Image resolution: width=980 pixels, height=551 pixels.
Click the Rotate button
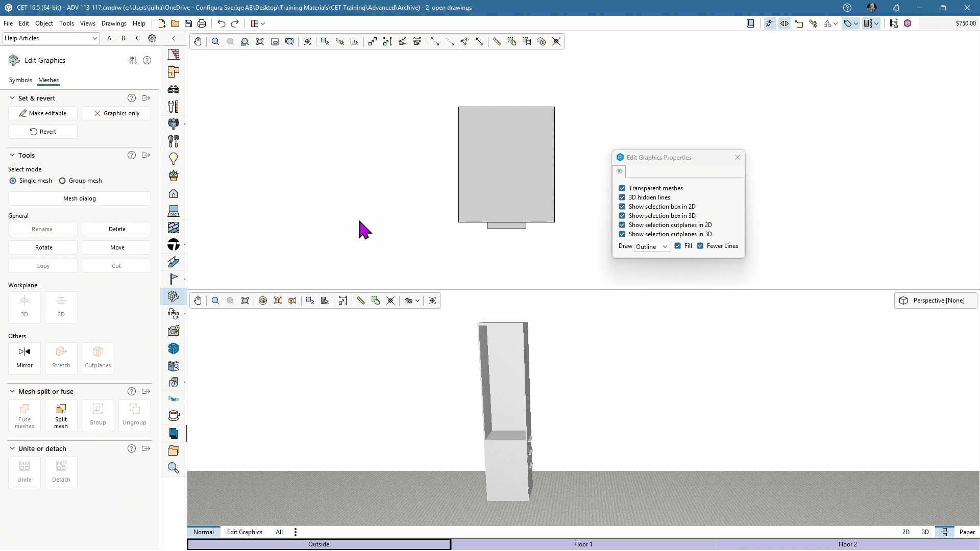tap(43, 247)
